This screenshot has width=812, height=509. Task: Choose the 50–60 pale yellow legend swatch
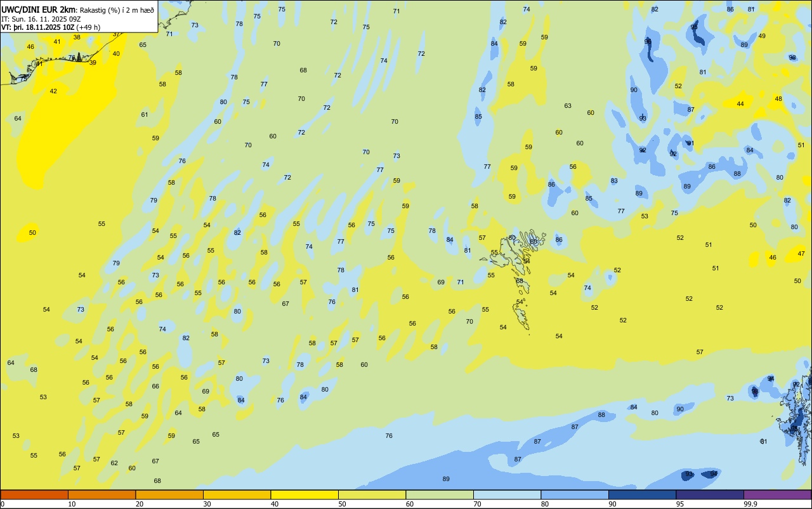[372, 494]
